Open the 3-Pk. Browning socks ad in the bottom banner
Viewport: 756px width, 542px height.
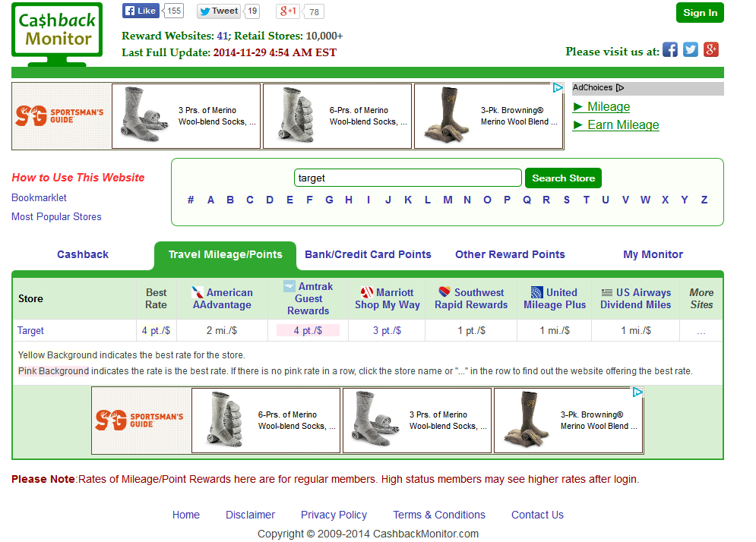pyautogui.click(x=568, y=421)
